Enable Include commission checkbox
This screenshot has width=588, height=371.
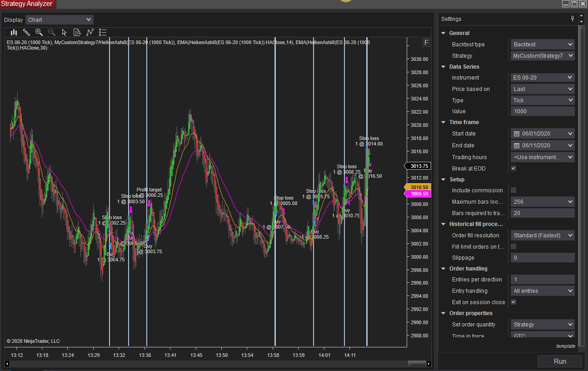tap(513, 190)
